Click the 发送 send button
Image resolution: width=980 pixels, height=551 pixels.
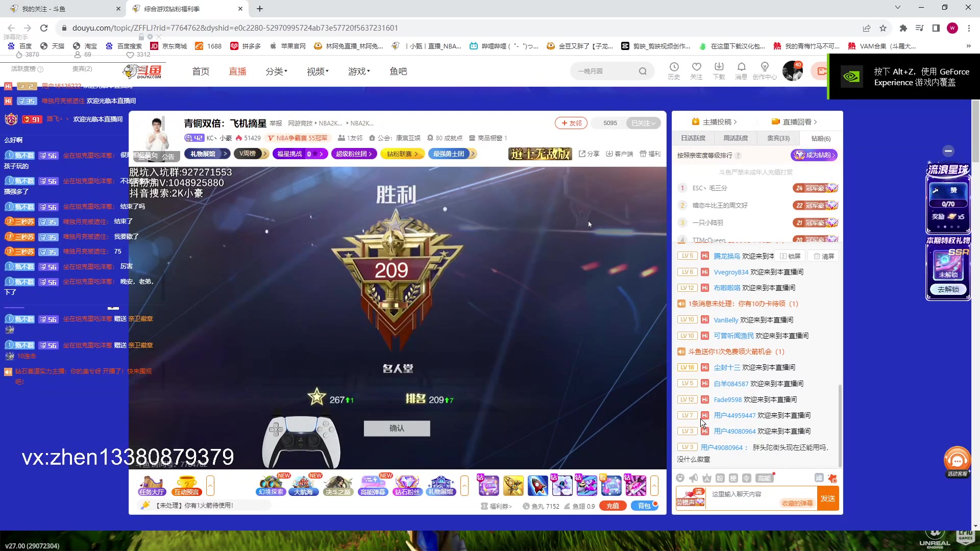(828, 498)
